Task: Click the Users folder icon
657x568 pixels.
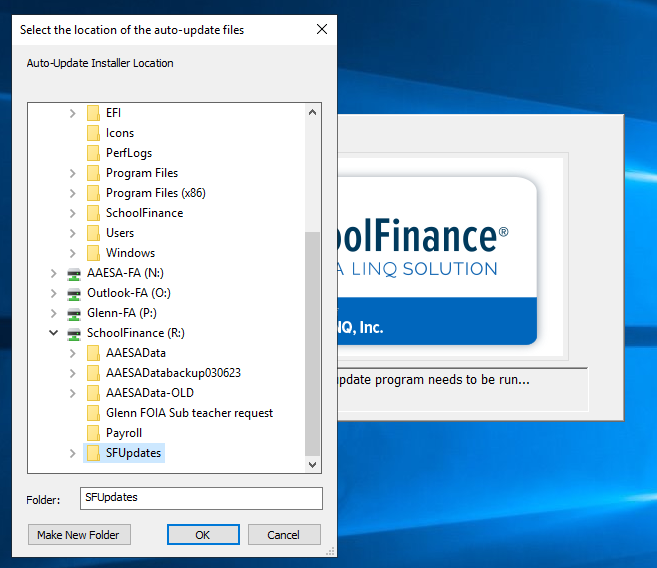Action: (93, 233)
